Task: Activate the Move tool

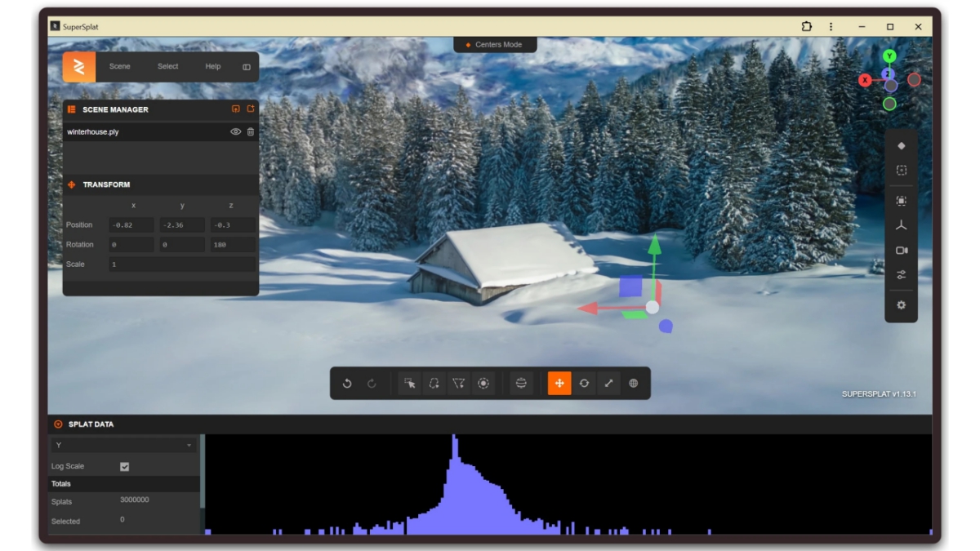Action: [x=559, y=383]
